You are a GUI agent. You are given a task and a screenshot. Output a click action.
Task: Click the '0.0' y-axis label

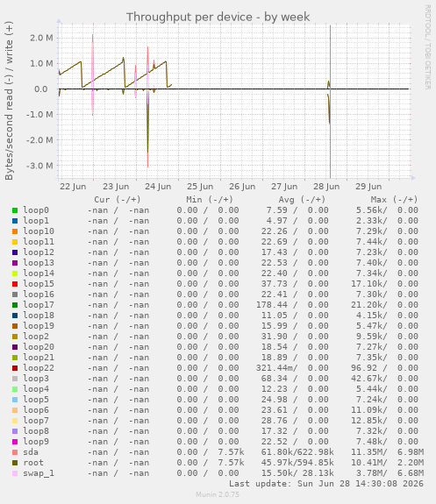pos(41,89)
